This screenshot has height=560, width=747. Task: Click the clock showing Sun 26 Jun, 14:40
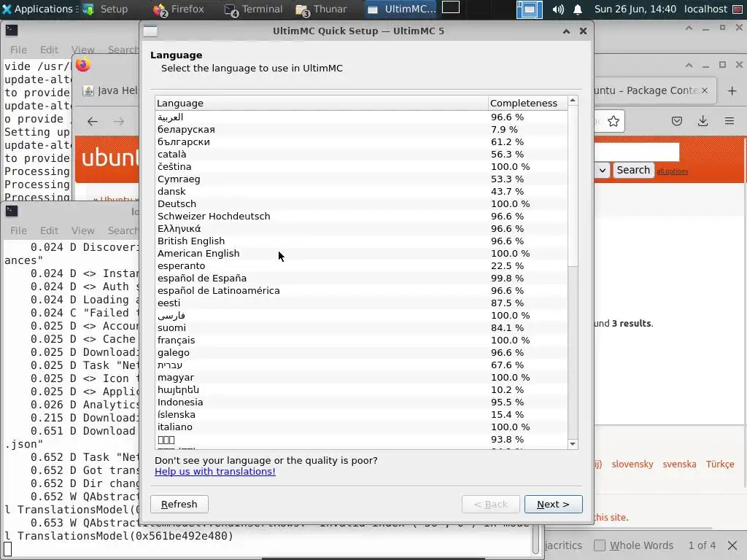pyautogui.click(x=635, y=9)
